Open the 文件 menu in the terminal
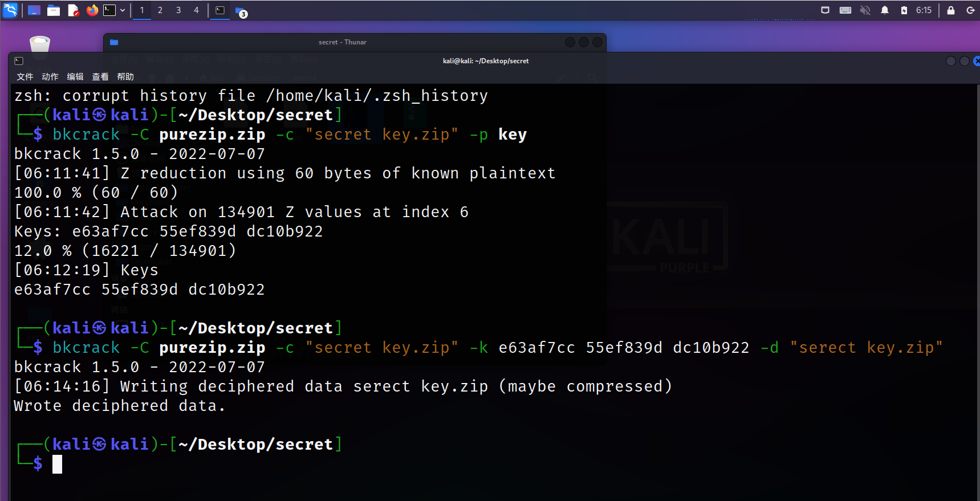Image resolution: width=980 pixels, height=501 pixels. (25, 77)
